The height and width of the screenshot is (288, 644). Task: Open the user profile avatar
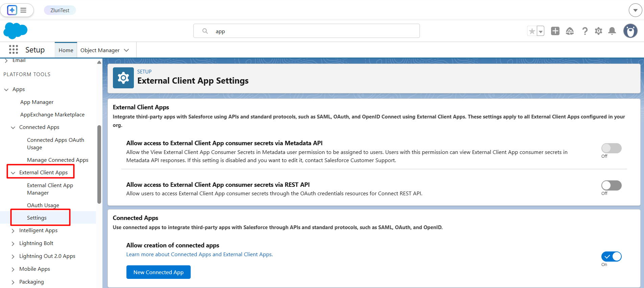pos(630,31)
